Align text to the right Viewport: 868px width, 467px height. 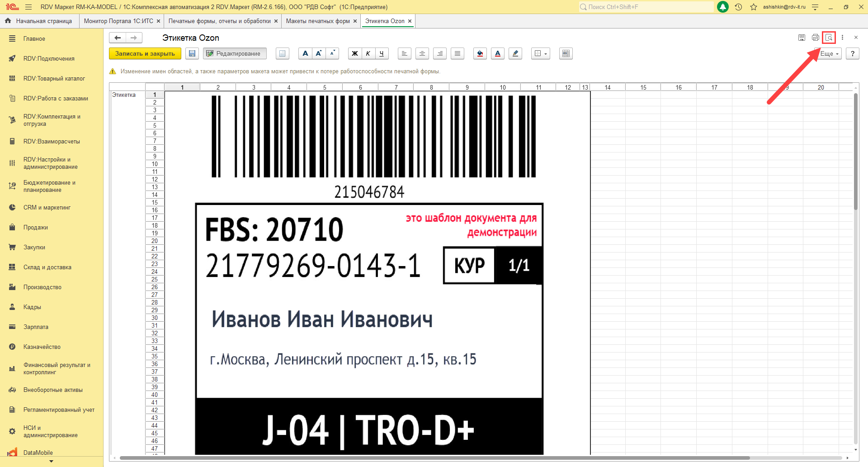coord(440,53)
